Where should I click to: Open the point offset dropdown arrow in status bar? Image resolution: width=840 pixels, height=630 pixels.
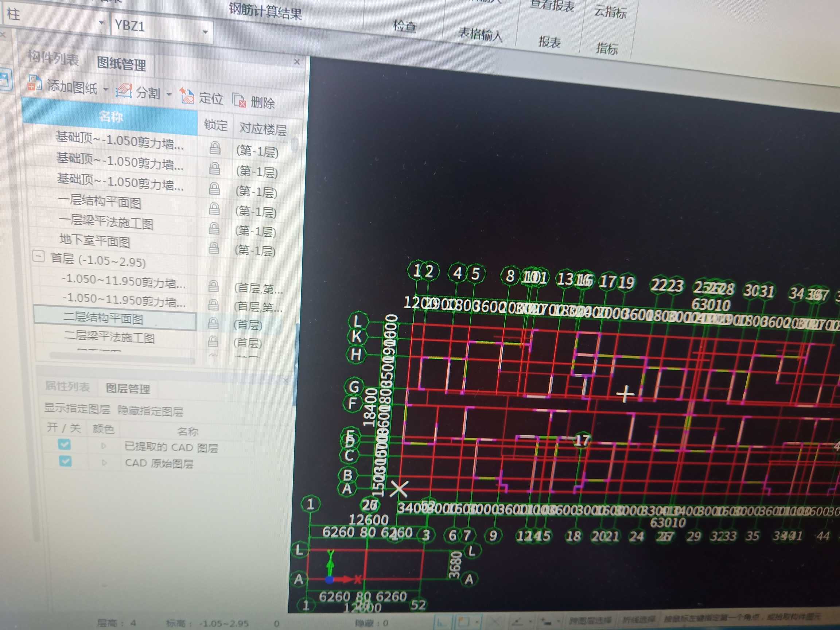(559, 622)
